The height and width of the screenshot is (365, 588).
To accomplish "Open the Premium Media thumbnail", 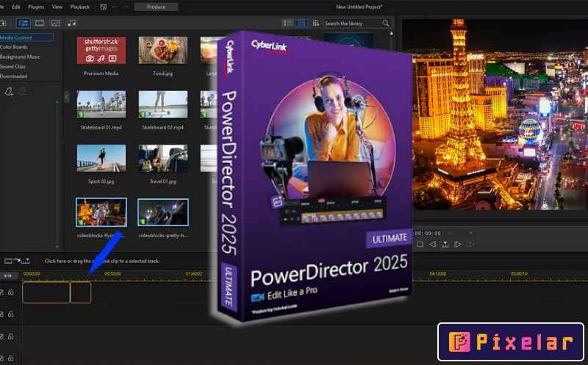I will coord(101,50).
